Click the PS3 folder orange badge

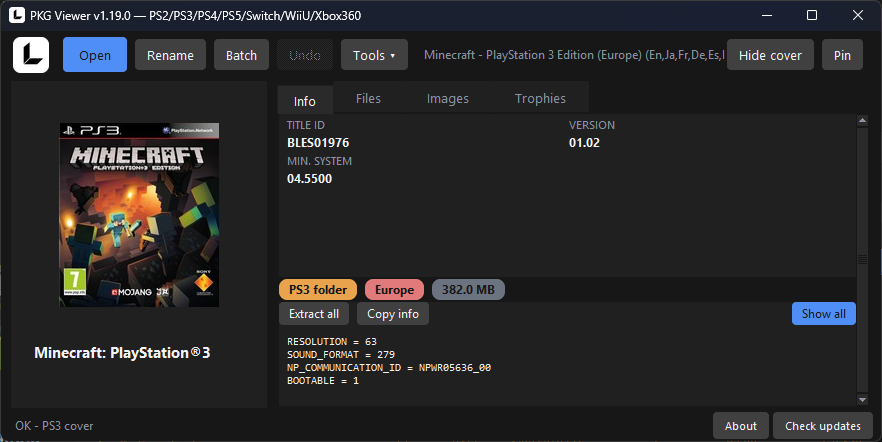(318, 290)
